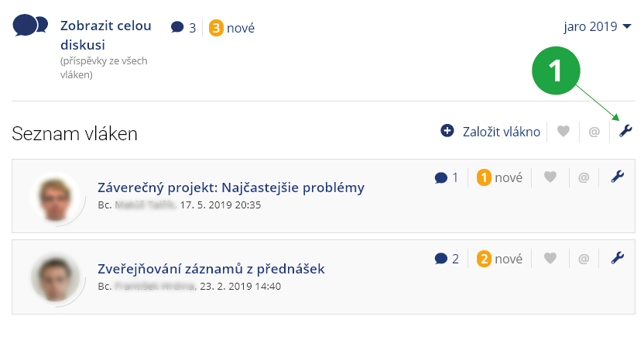
Task: Click the whole-discussion comment count bubble
Action: 178,28
